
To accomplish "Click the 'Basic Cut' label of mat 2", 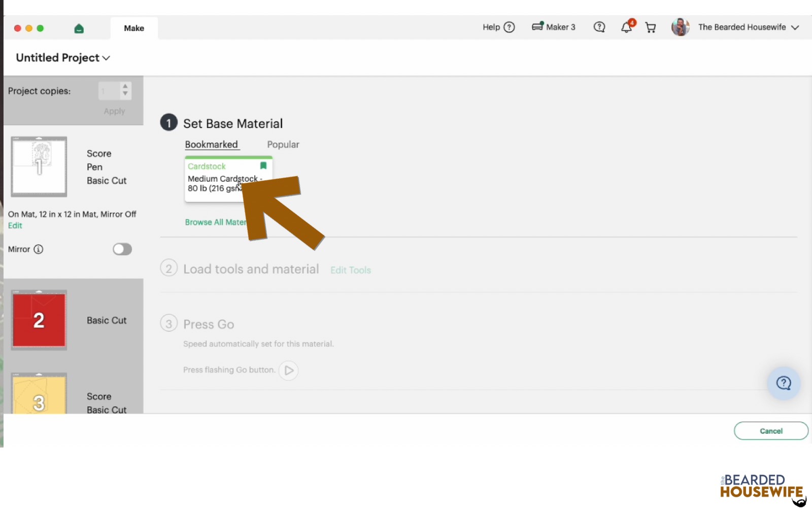I will tap(107, 321).
